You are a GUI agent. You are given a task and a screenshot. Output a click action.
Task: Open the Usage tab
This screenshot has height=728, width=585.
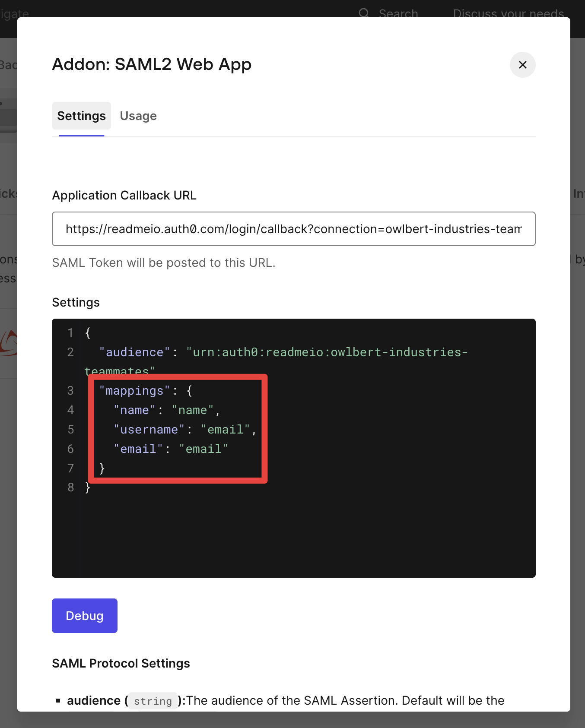[x=138, y=116]
